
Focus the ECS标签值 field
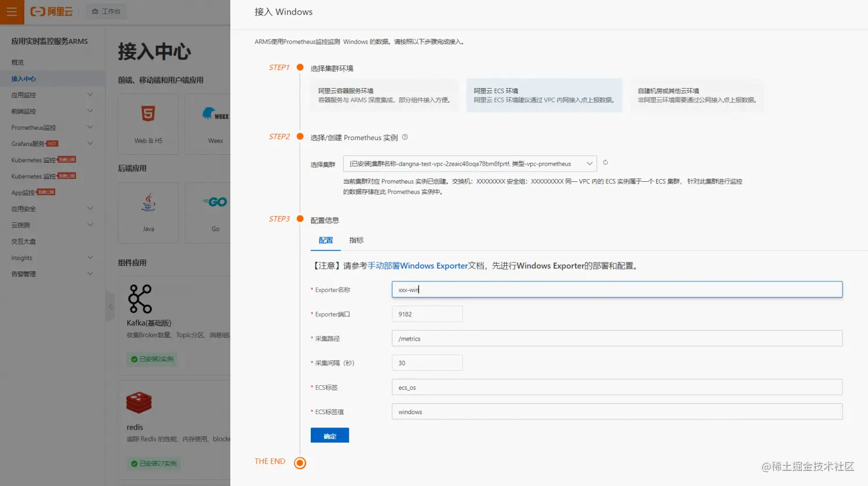pyautogui.click(x=617, y=412)
